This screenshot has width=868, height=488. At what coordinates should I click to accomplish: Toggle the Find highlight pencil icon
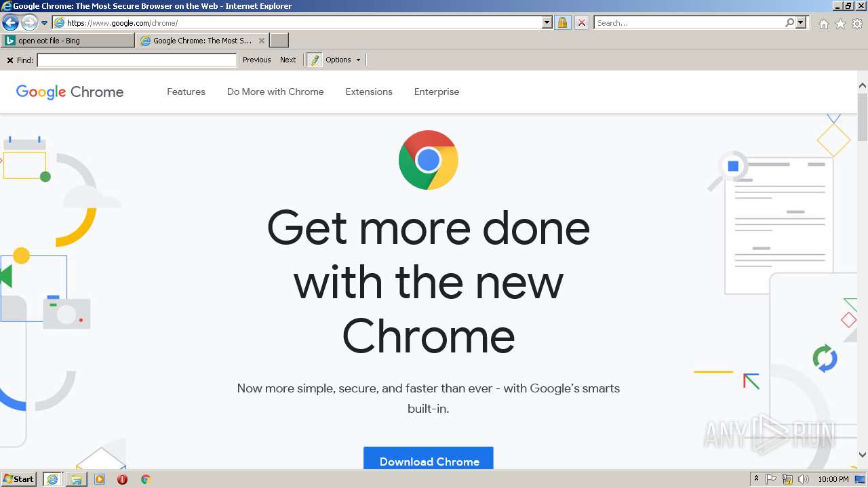coord(315,60)
